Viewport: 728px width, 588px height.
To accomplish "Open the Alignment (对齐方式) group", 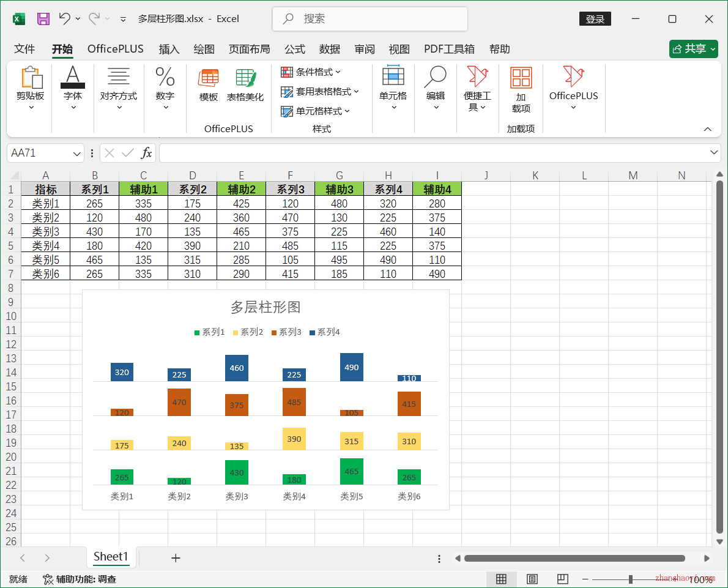I will pyautogui.click(x=119, y=89).
